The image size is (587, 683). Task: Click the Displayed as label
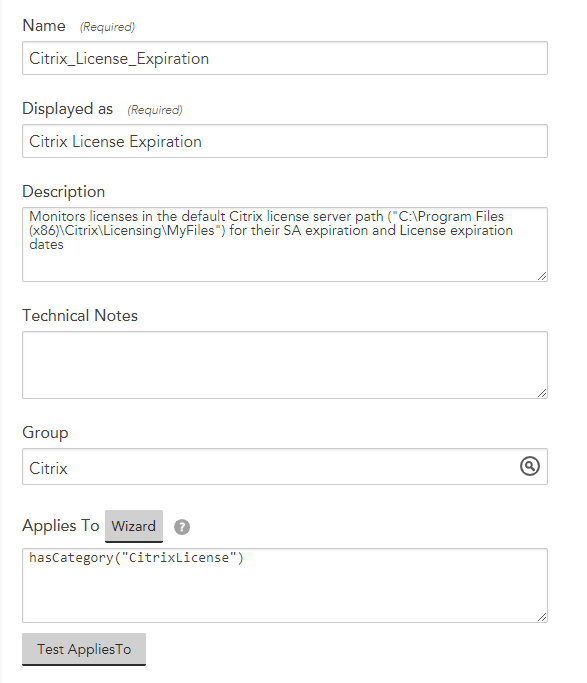67,108
